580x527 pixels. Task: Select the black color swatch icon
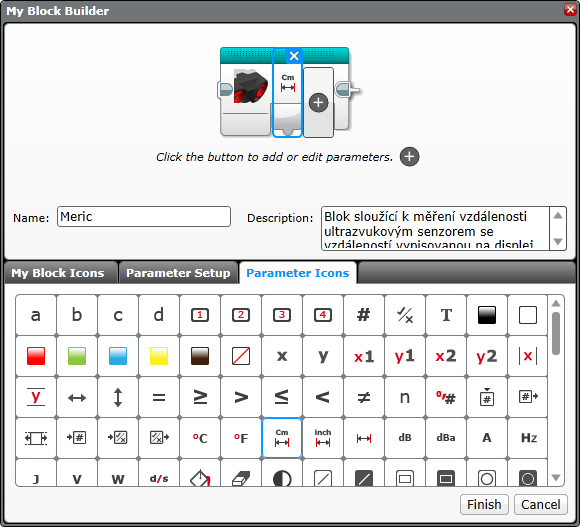pos(487,315)
